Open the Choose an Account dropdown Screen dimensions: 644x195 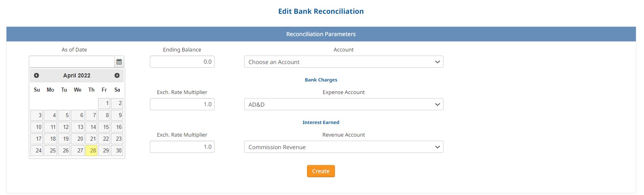click(343, 62)
